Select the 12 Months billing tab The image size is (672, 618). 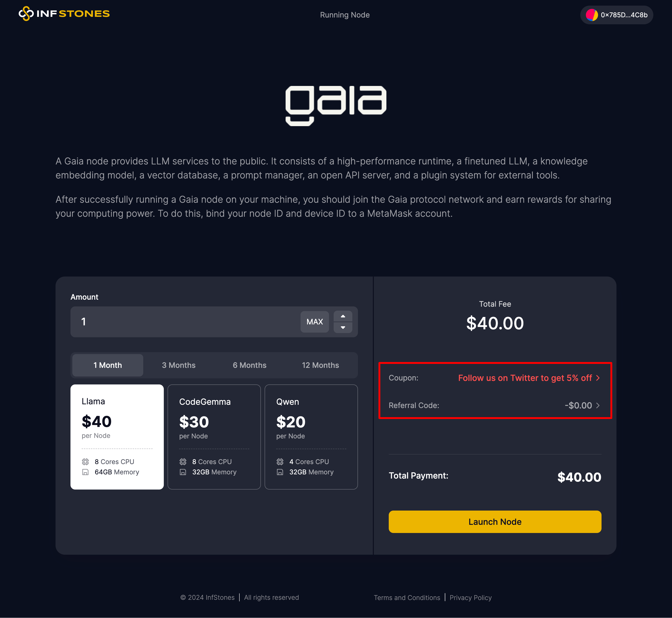[320, 365]
